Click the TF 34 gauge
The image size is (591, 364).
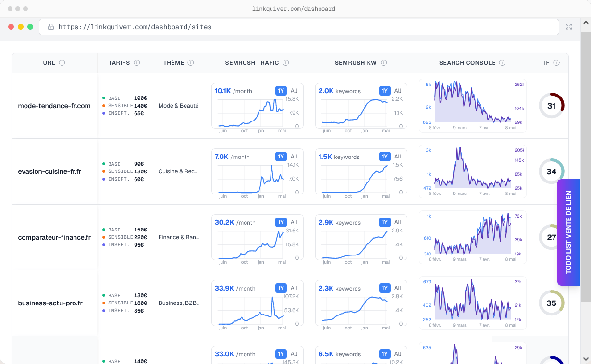[551, 171]
